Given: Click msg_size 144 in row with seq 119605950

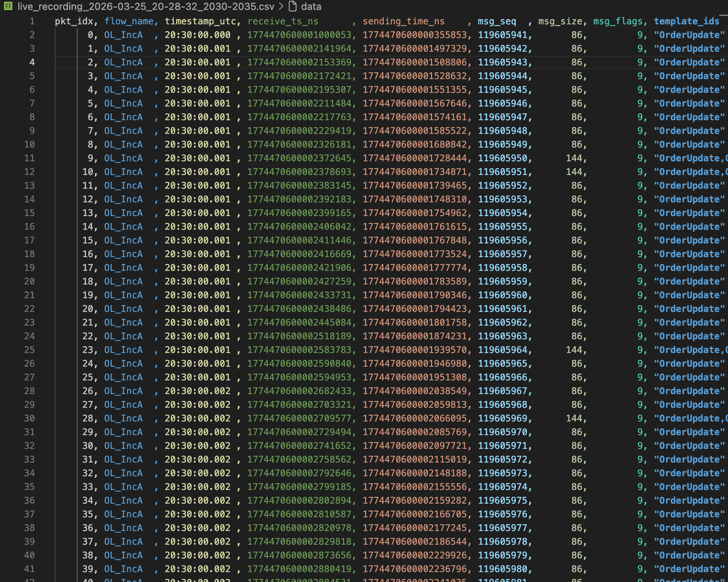Looking at the screenshot, I should coord(574,158).
